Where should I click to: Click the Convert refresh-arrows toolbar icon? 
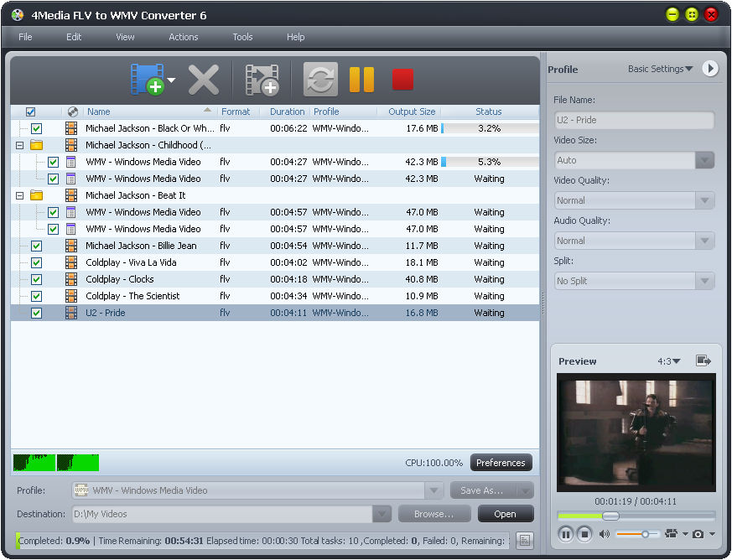320,80
